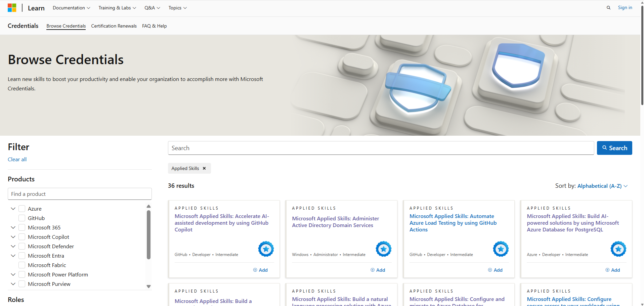Expand the Microsoft Copilot product tree
Screen dimensions: 644x306
pos(13,237)
